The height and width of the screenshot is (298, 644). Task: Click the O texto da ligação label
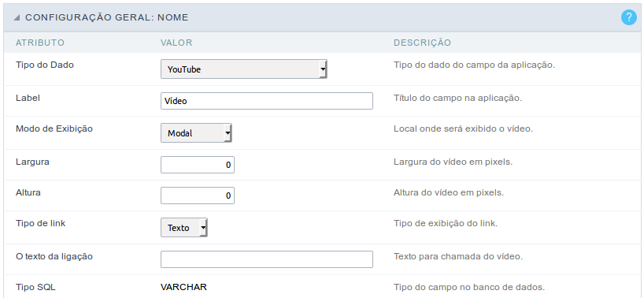[x=54, y=256]
